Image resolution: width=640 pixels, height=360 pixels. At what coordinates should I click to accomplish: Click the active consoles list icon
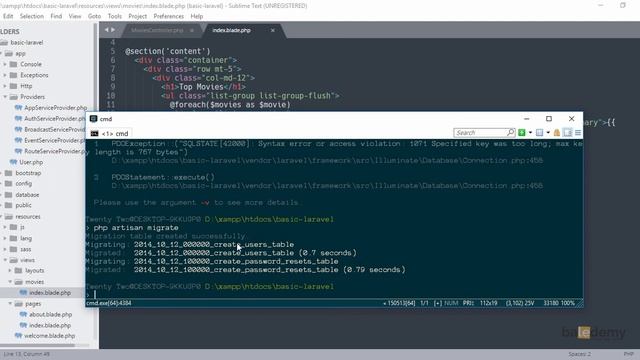540,133
